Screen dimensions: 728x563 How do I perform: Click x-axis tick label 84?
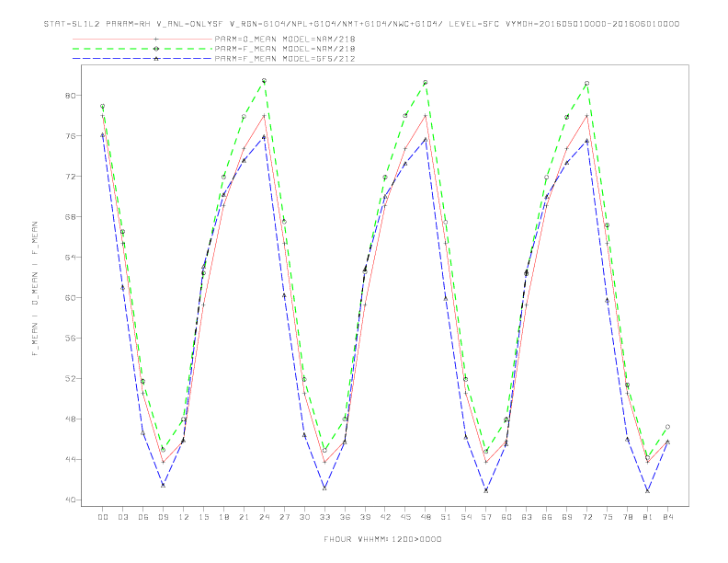tap(667, 517)
